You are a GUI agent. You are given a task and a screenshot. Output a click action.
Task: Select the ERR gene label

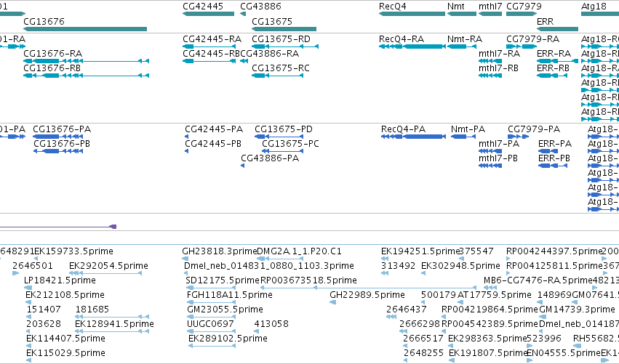tap(546, 21)
